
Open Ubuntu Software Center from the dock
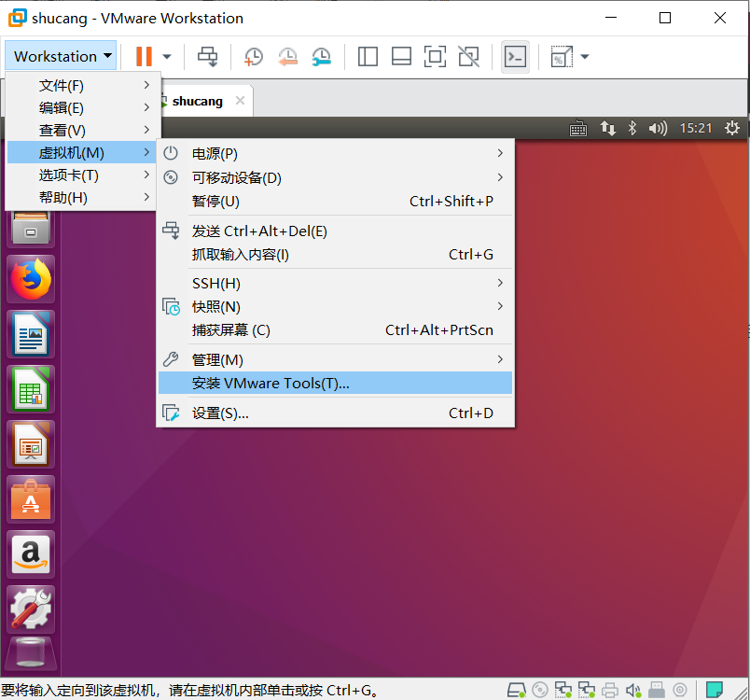coord(31,499)
